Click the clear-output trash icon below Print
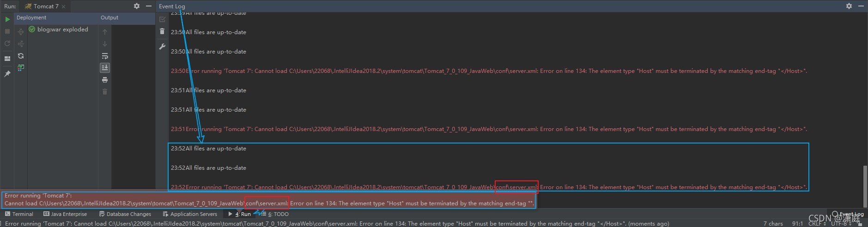868x227 pixels. (x=105, y=92)
